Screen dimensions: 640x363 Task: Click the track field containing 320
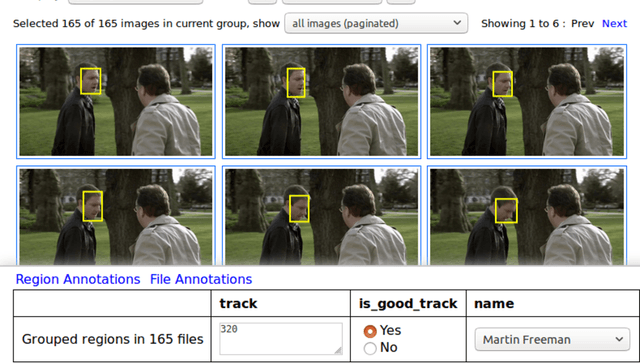click(x=281, y=339)
